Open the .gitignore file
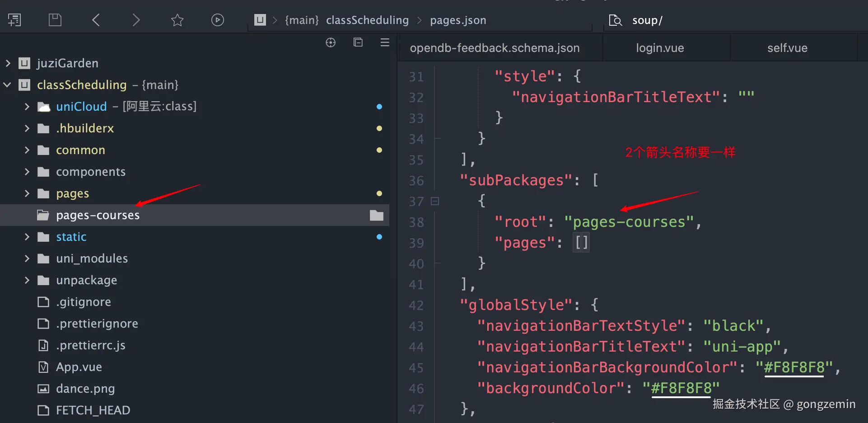Image resolution: width=868 pixels, height=423 pixels. click(x=84, y=302)
